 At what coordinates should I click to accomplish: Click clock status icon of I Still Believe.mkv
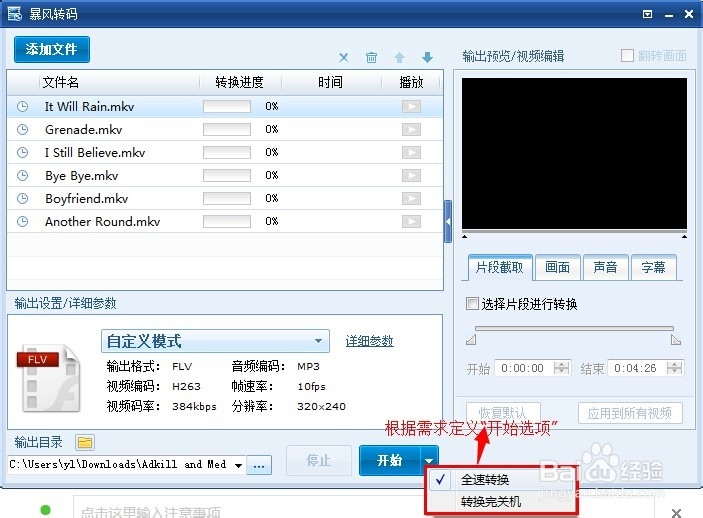coord(22,152)
